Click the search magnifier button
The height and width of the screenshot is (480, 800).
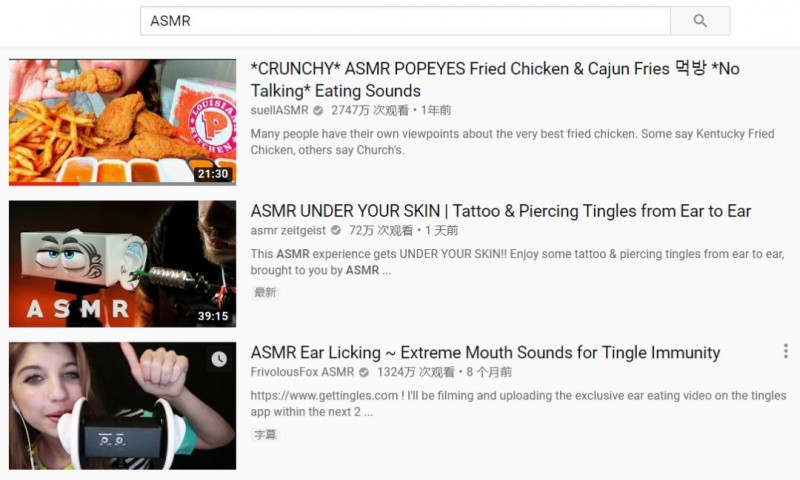pyautogui.click(x=700, y=21)
